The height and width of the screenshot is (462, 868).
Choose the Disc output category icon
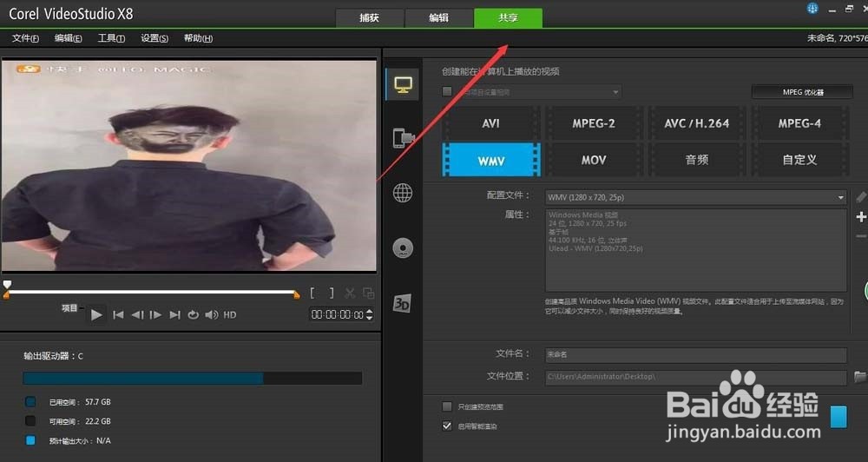coord(403,247)
